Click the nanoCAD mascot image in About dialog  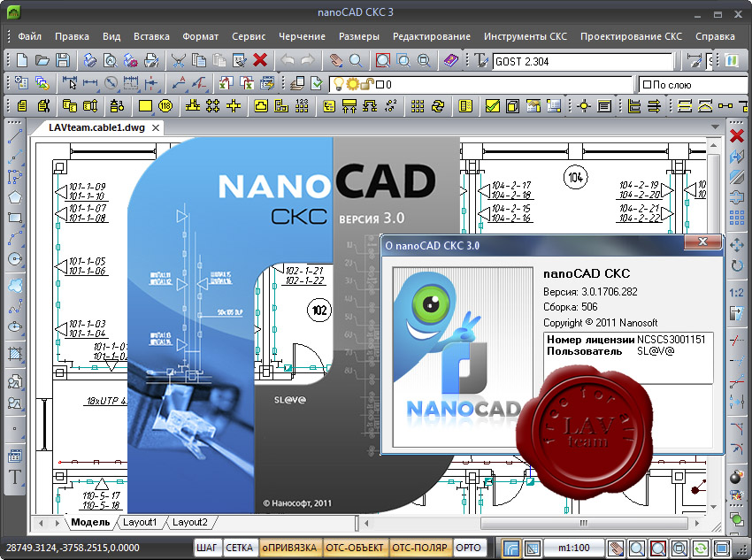463,357
